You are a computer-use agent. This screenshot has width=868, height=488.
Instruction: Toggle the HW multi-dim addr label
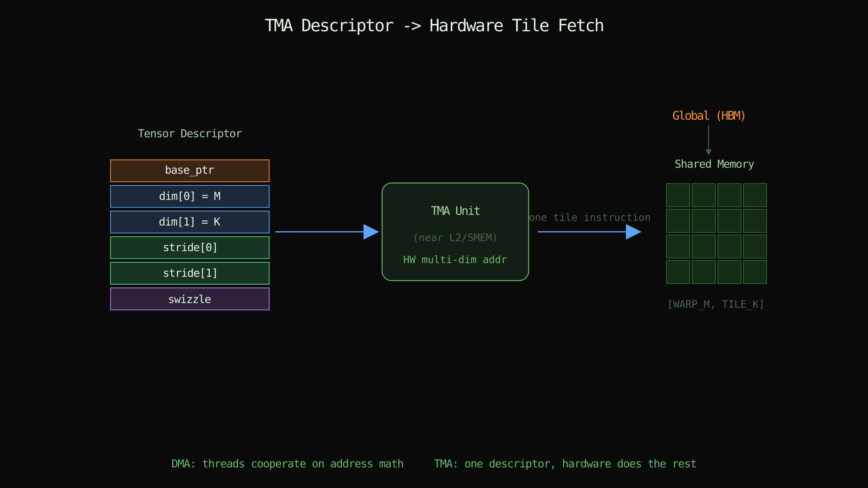[x=455, y=259]
